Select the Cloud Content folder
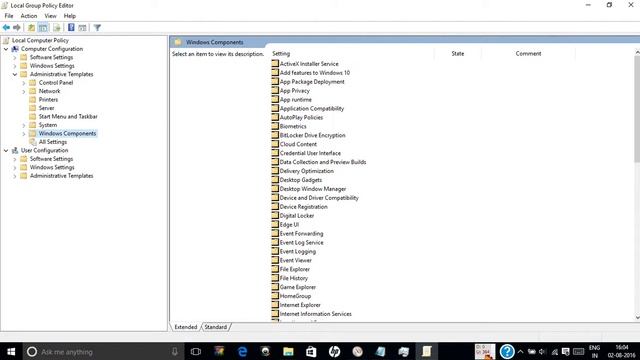 [294, 144]
